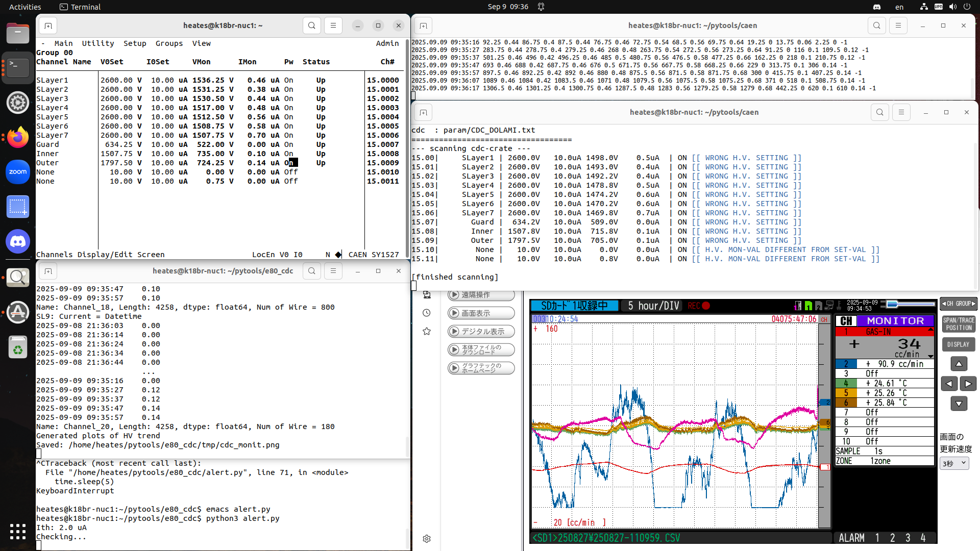Click the 遠隔操作 button

481,295
